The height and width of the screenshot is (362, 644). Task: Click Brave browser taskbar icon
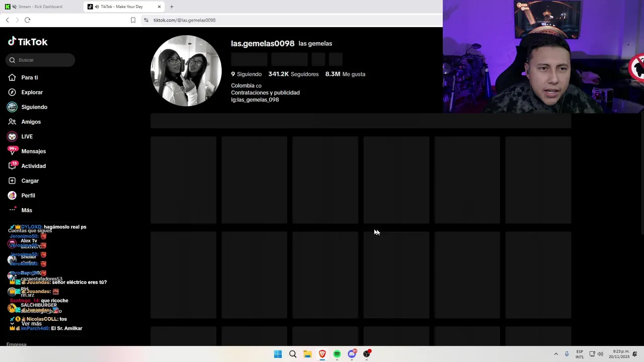click(x=322, y=354)
